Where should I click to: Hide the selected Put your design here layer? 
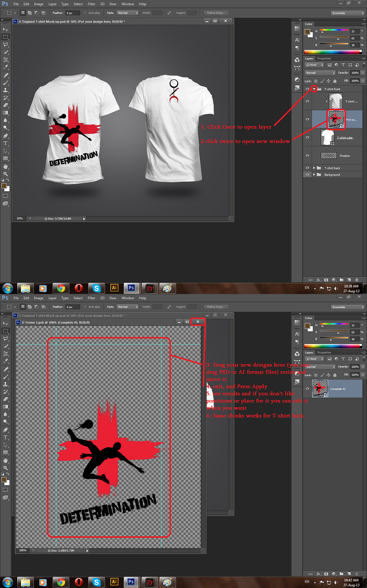(307, 119)
